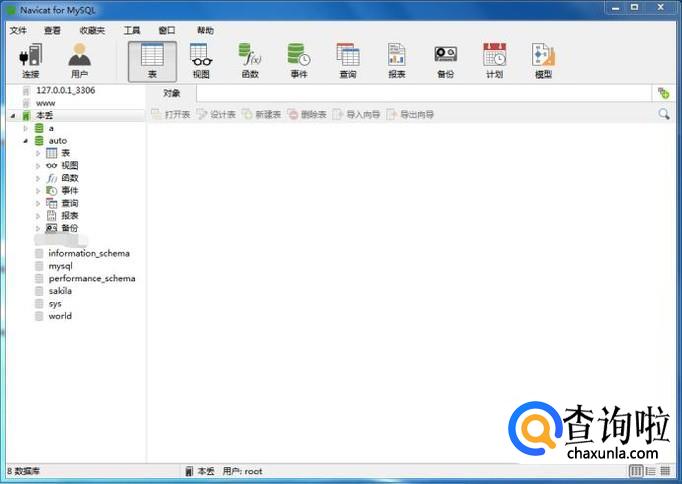This screenshot has height=484, width=682.
Task: Switch to ER diagram view icon in status bar
Action: (x=665, y=471)
